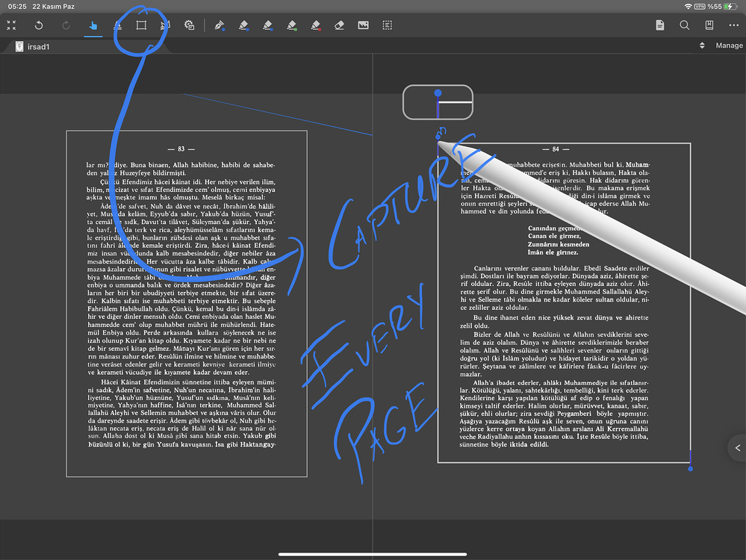Select the blue pen tool

click(220, 25)
